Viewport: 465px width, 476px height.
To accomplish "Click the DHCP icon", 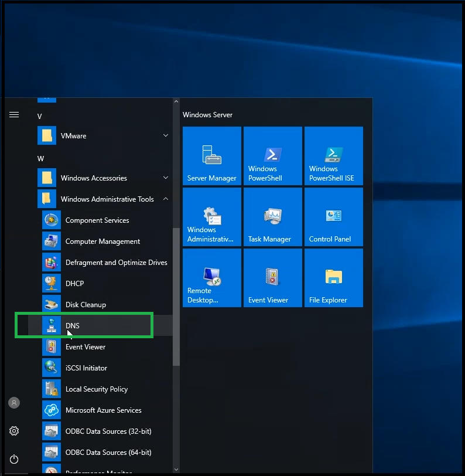I will pos(52,283).
